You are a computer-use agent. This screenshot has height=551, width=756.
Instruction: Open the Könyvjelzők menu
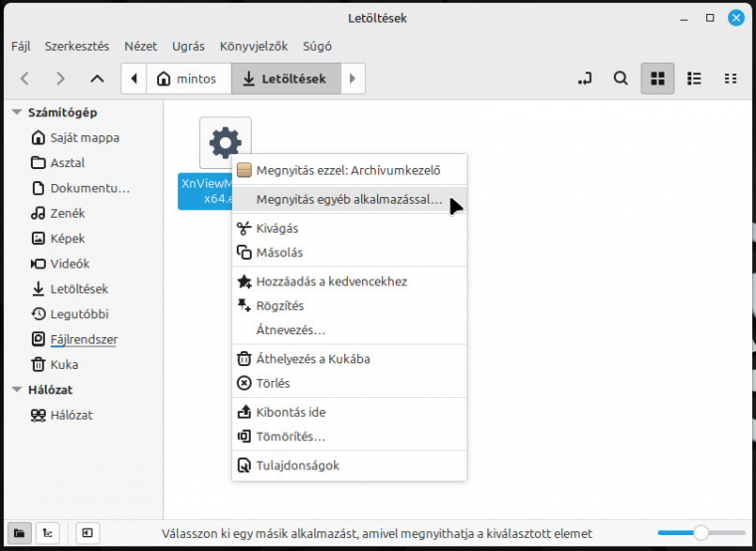[x=252, y=46]
